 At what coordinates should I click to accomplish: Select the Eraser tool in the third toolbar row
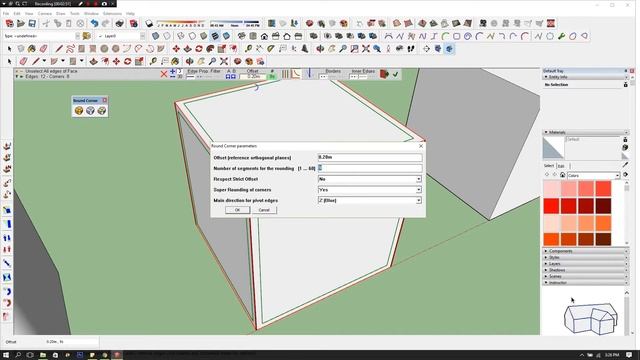point(43,49)
